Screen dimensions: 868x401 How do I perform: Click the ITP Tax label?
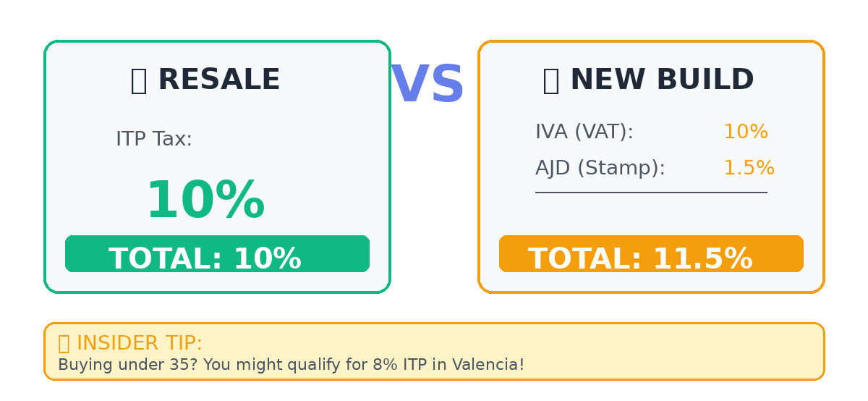(154, 139)
